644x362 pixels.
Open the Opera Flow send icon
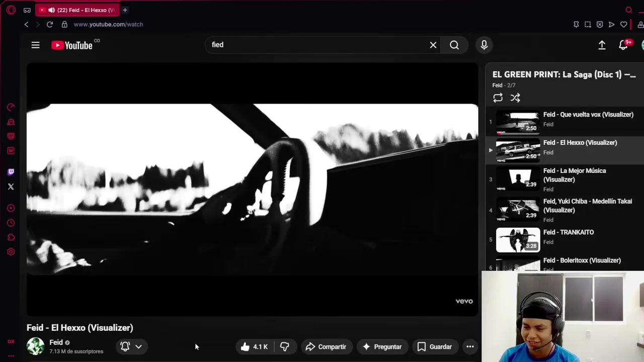[x=612, y=24]
